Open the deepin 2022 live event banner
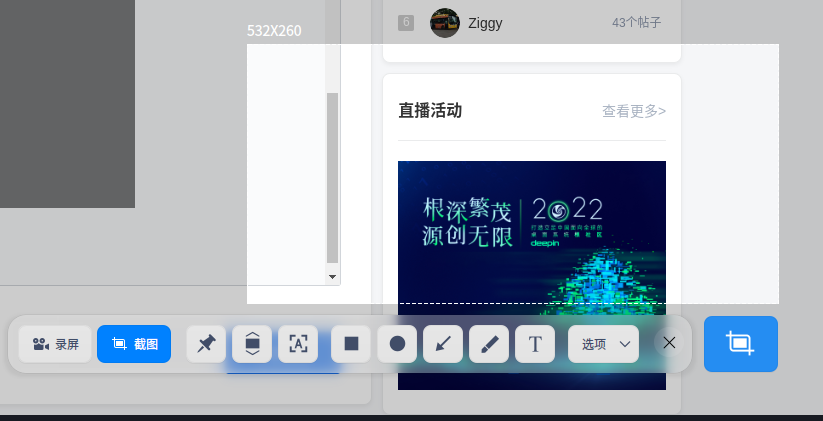823x421 pixels. (532, 275)
